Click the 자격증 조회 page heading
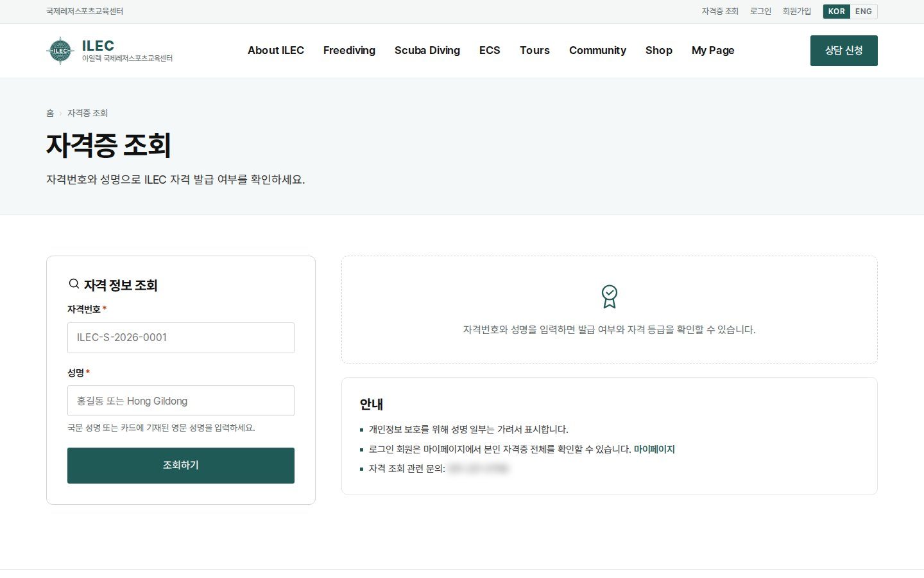The image size is (924, 578). click(x=108, y=145)
